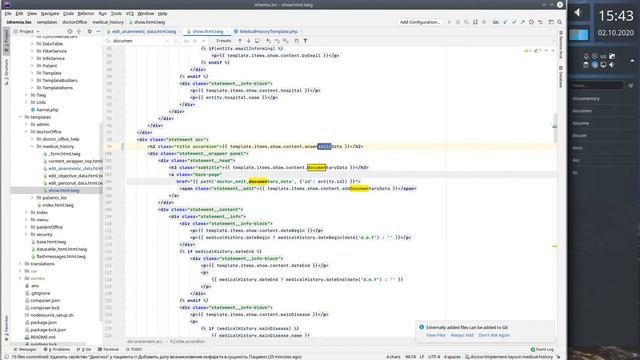This screenshot has height=360, width=640.
Task: Open Search Everywhere magnifier icon
Action: pyautogui.click(x=560, y=22)
